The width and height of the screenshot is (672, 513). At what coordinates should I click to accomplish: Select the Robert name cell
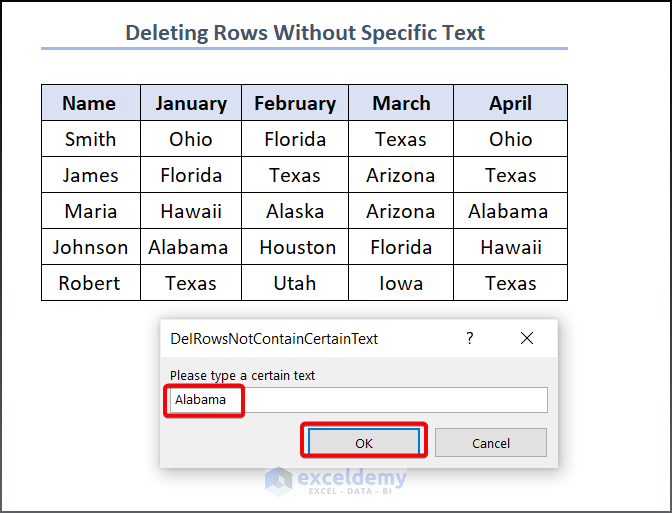pyautogui.click(x=90, y=283)
